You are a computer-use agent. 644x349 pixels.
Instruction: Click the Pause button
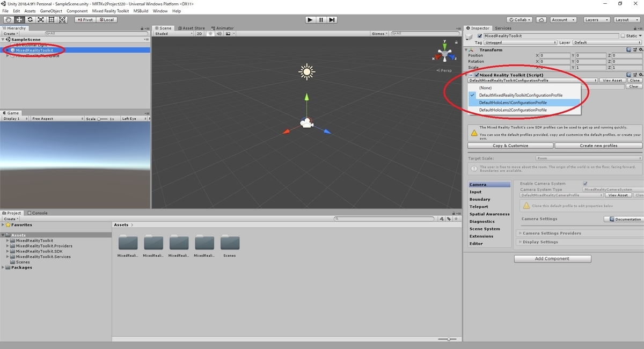click(x=321, y=20)
